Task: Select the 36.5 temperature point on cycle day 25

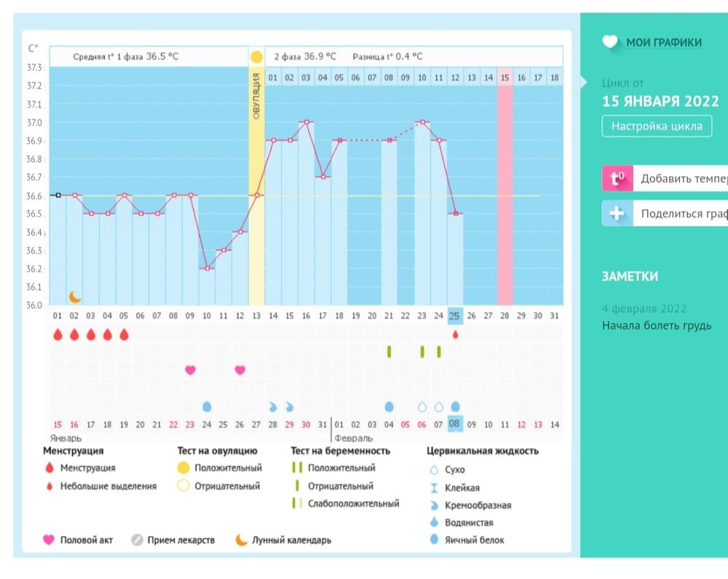Action: 456,213
